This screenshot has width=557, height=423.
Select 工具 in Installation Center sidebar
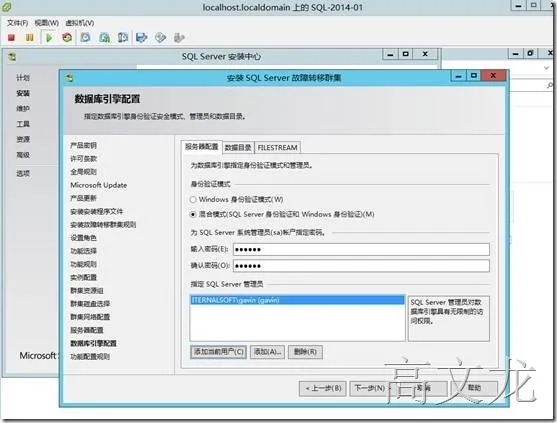point(23,124)
